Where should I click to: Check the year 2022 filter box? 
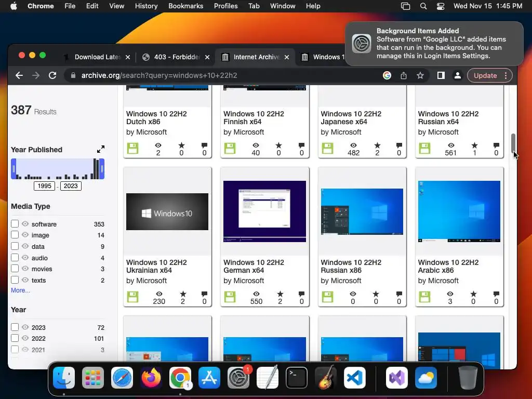(x=15, y=338)
